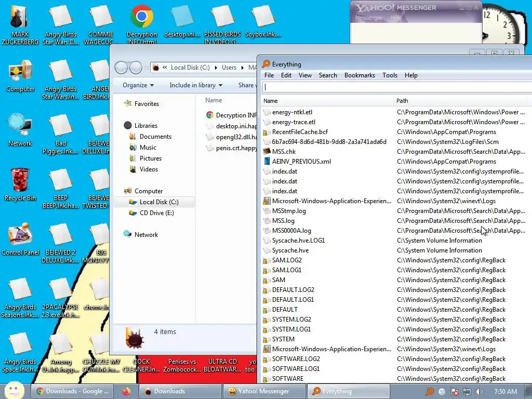Click the network tray icon

click(x=467, y=392)
